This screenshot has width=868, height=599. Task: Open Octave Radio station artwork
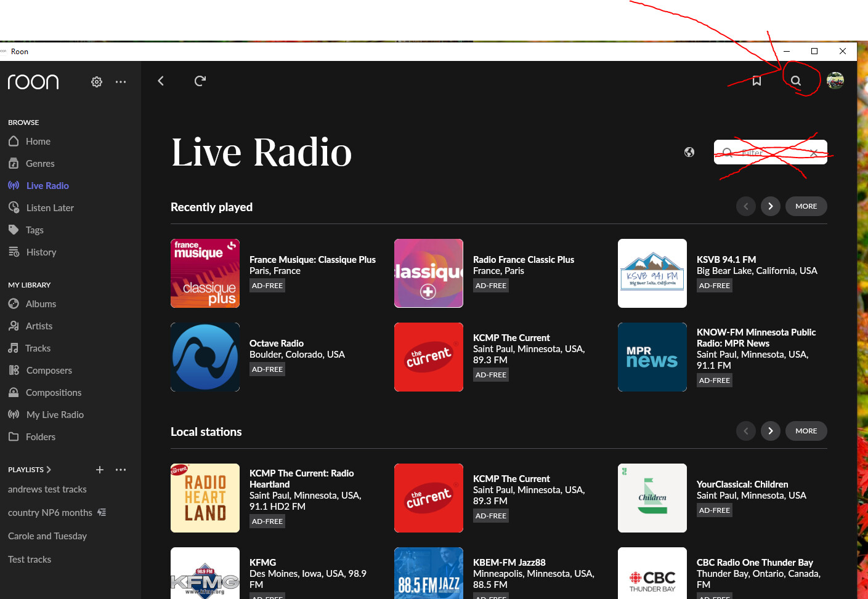click(x=205, y=357)
